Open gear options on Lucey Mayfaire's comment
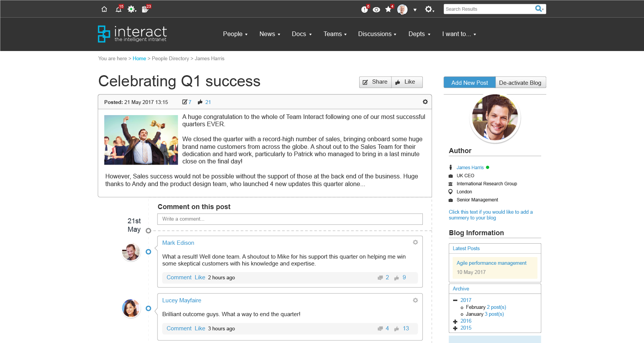 [x=415, y=300]
